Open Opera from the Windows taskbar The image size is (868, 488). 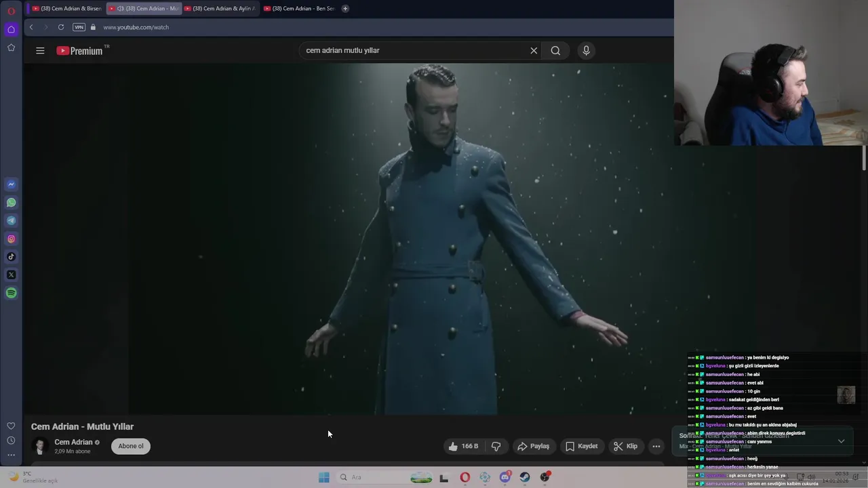tap(465, 477)
